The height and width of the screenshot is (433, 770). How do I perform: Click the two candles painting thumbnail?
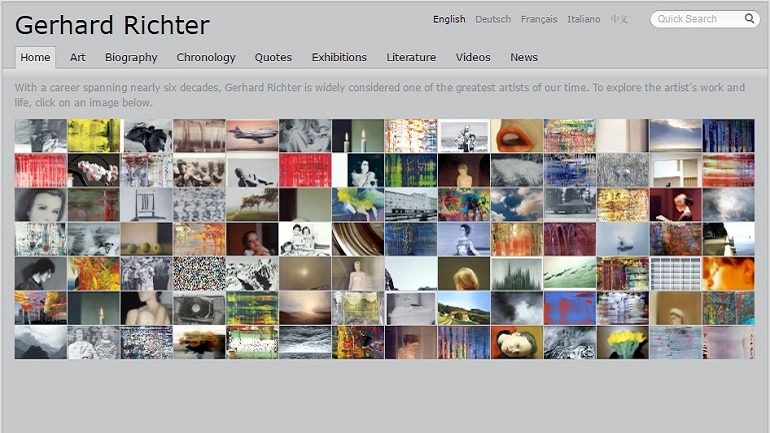357,136
